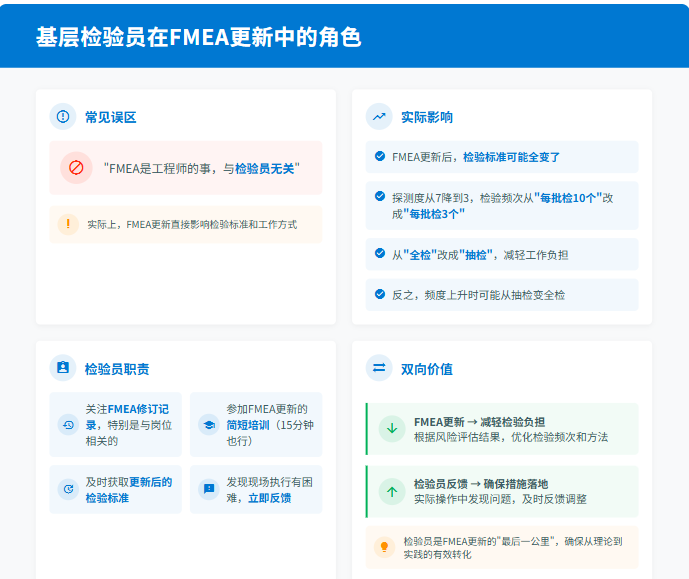Click the check mark beside 从全检改成抽检
The height and width of the screenshot is (579, 689).
380,254
